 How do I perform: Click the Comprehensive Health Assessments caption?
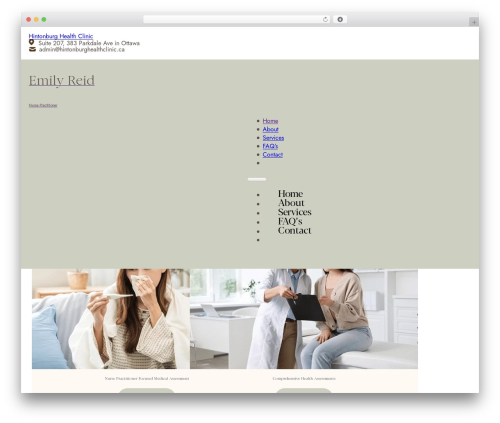(x=304, y=378)
